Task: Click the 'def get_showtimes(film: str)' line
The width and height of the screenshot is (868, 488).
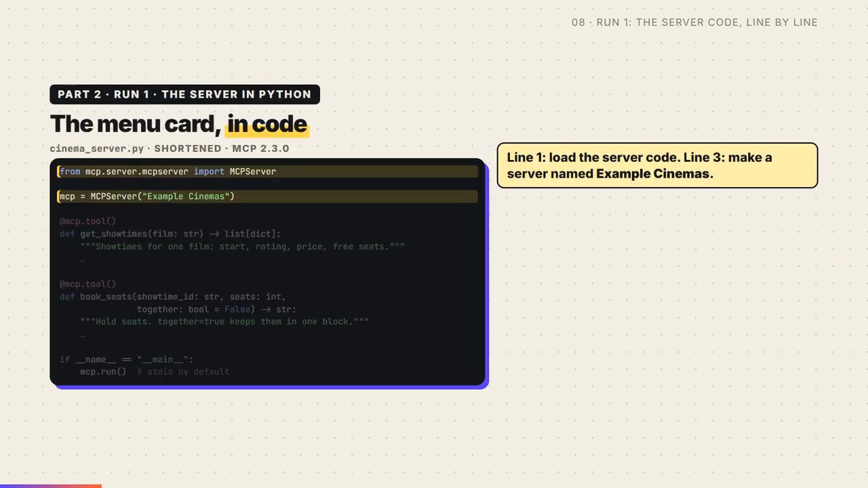Action: 170,234
